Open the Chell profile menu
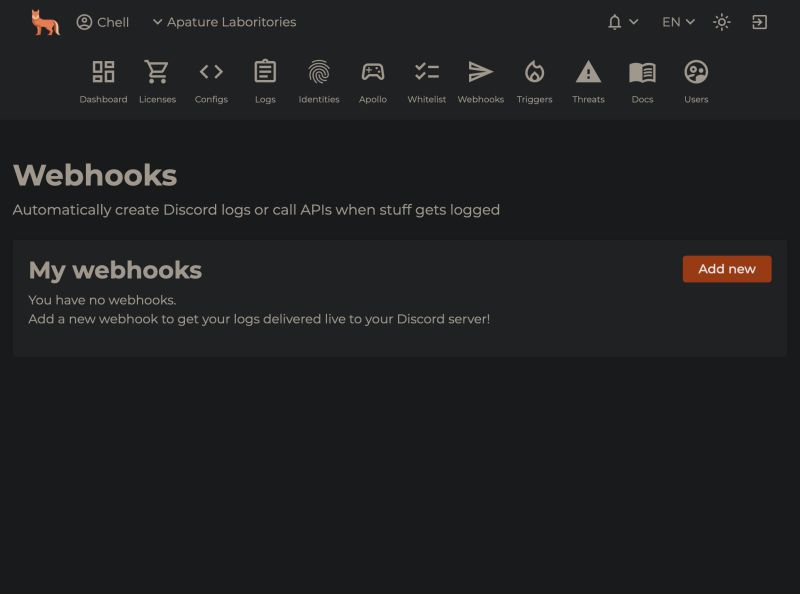This screenshot has width=800, height=594. (103, 21)
